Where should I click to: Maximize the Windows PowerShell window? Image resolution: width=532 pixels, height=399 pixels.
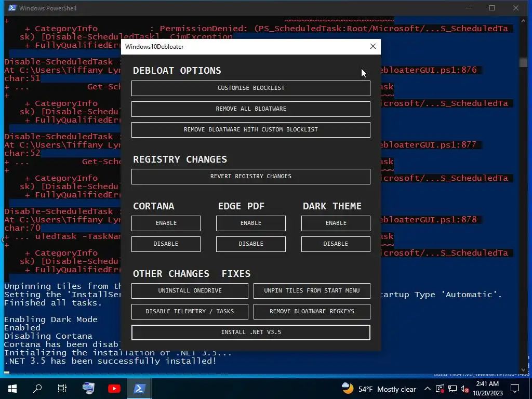pos(492,8)
